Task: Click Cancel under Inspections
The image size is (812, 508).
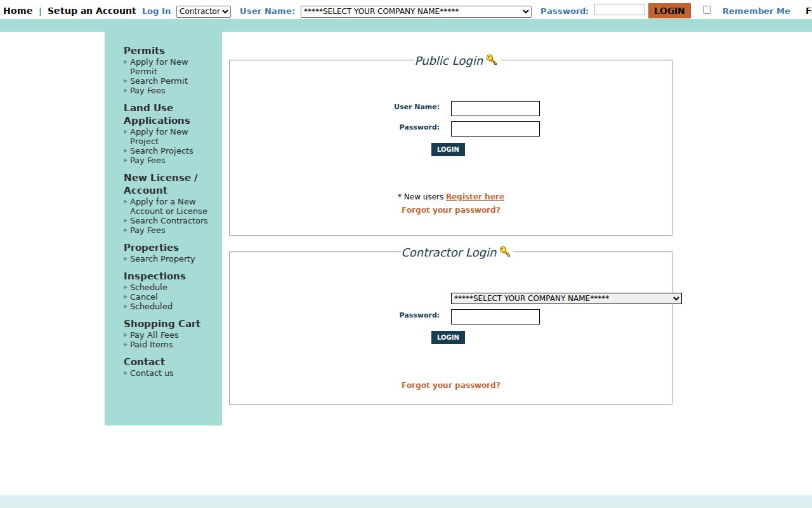Action: point(144,297)
